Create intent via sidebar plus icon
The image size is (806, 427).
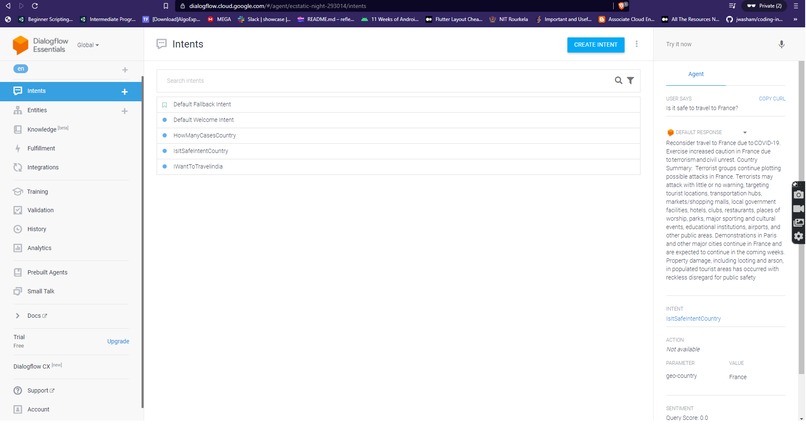point(124,91)
